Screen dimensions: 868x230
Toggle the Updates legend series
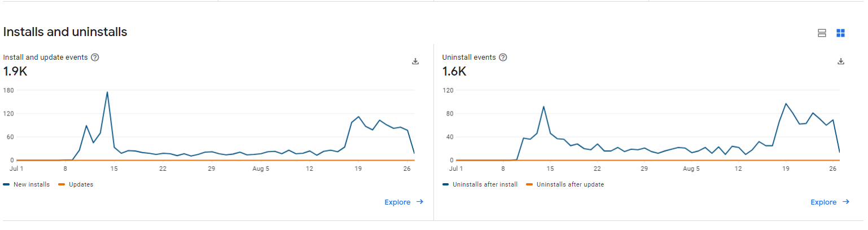[76, 184]
